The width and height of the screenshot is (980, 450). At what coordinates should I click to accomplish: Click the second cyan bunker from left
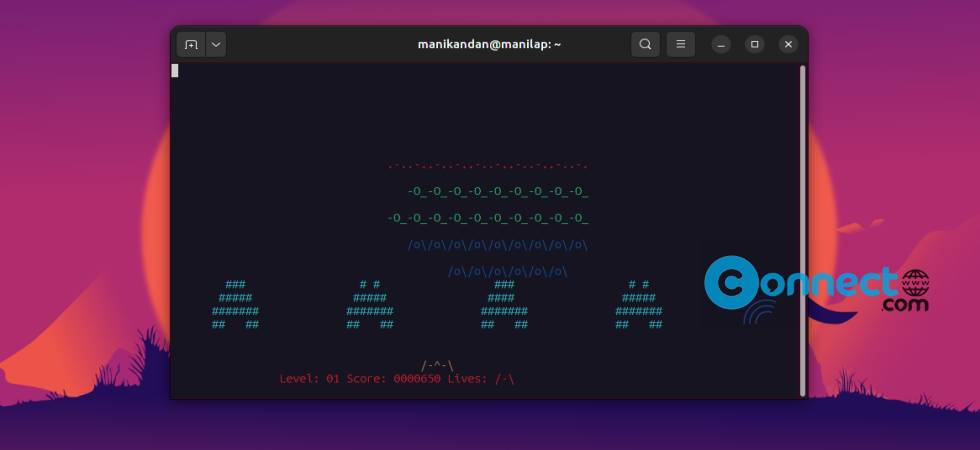tap(369, 305)
